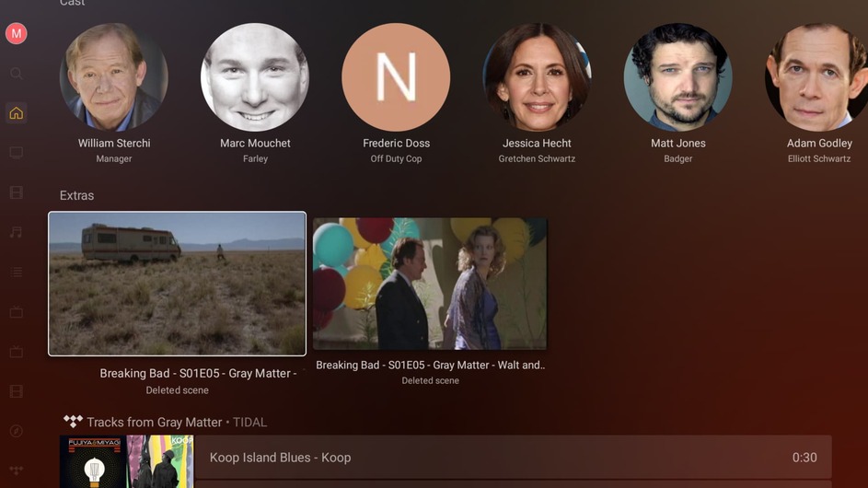
Task: Click the Marc Mouchet name label
Action: [255, 143]
